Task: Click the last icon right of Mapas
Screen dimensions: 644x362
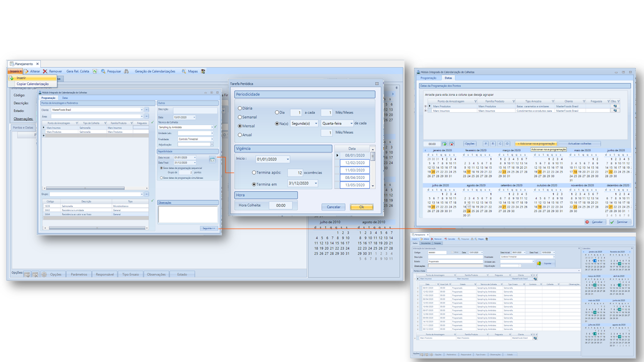Action: pos(203,71)
